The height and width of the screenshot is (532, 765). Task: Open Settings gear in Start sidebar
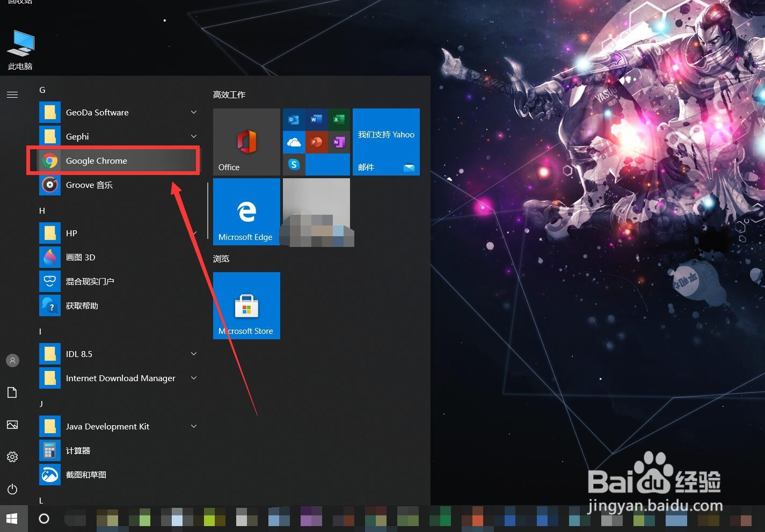click(12, 457)
